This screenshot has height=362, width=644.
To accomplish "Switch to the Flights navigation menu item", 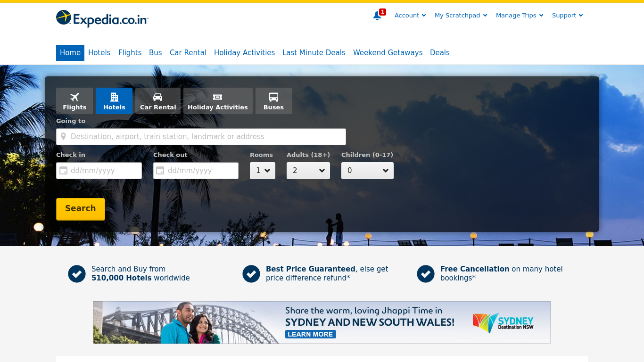I will [x=130, y=52].
